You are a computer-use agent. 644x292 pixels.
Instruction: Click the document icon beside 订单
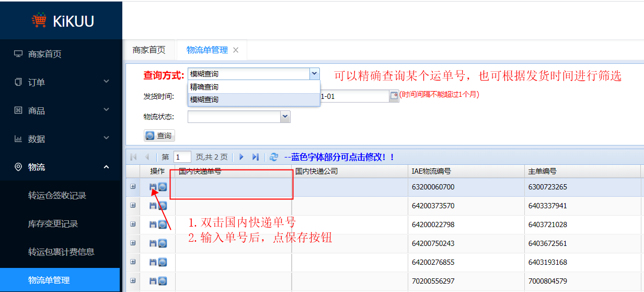[x=18, y=82]
